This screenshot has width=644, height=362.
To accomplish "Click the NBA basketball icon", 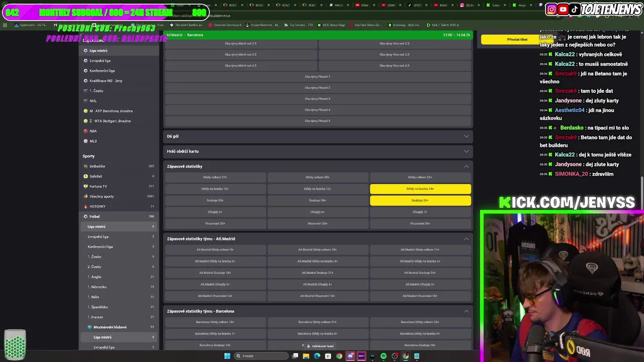I will (86, 131).
